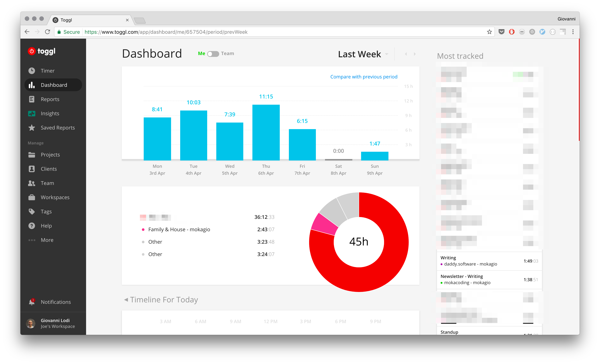This screenshot has width=600, height=364.
Task: Open Projects folder icon in sidebar
Action: coord(32,155)
